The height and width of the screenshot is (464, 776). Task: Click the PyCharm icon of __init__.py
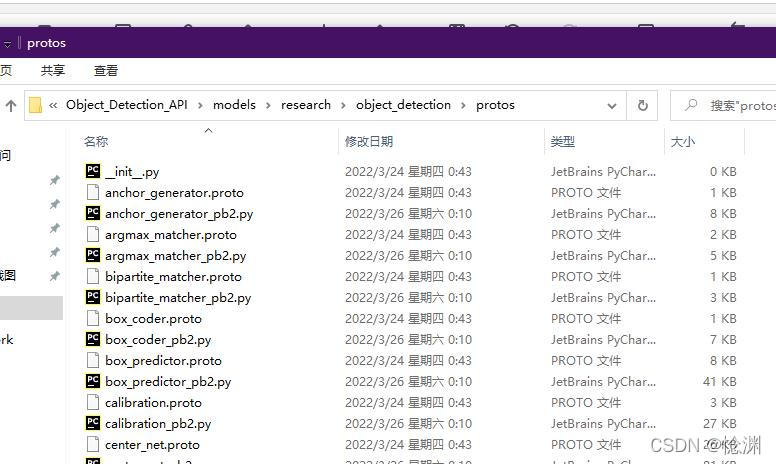click(x=93, y=171)
